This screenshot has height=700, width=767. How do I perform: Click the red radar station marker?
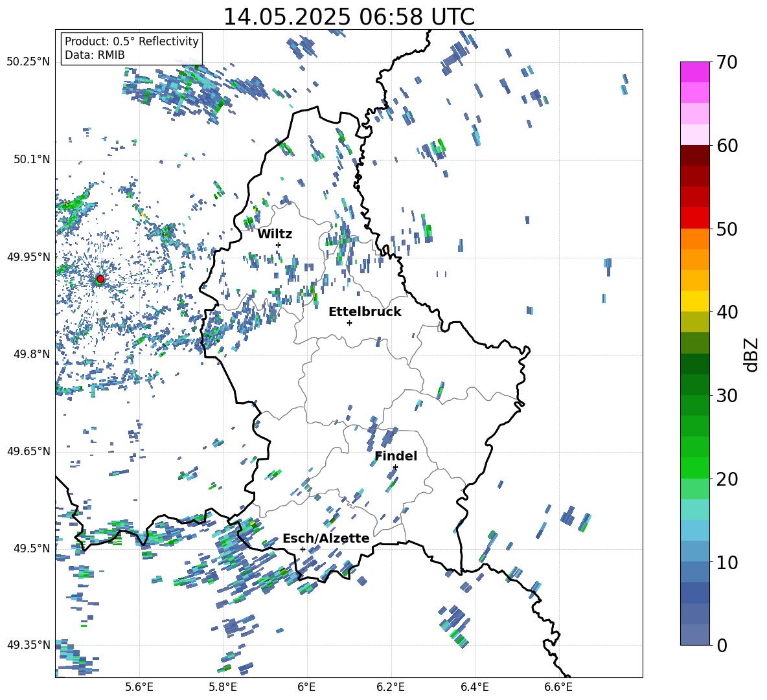[x=100, y=279]
